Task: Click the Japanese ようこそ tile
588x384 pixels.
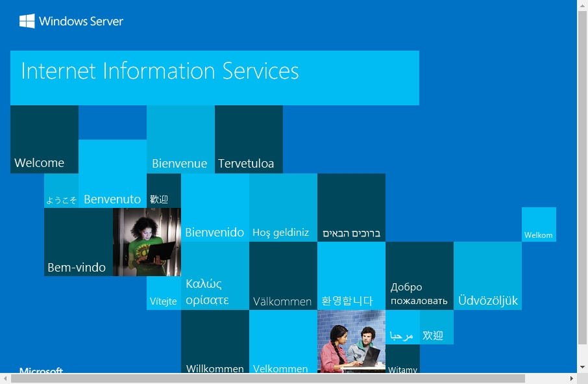Action: 62,190
